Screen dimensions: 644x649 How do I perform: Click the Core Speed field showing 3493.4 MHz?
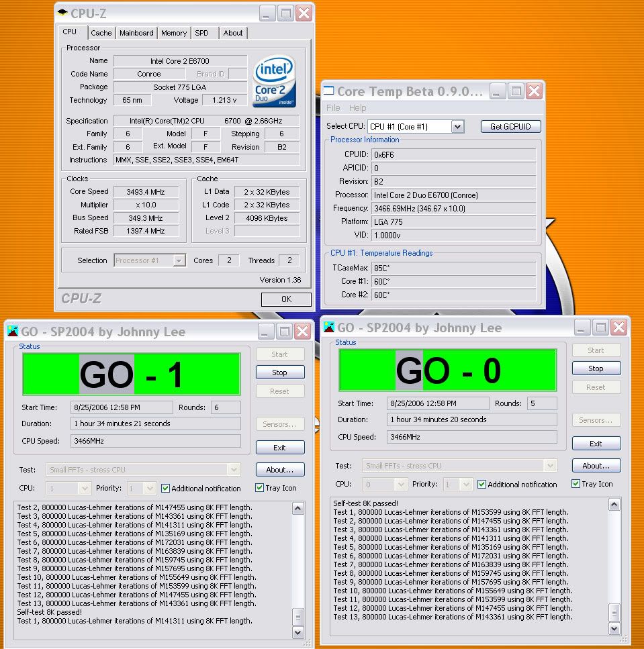pyautogui.click(x=146, y=192)
